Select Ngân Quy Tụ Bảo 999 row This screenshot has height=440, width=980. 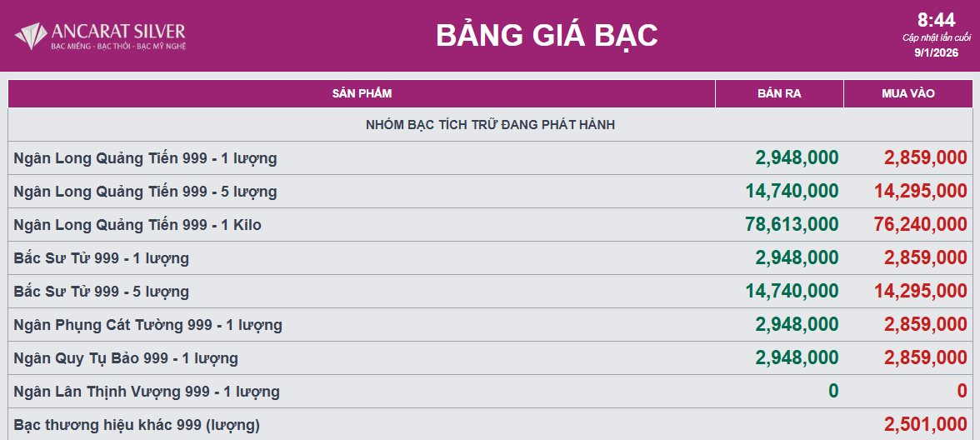pos(126,358)
